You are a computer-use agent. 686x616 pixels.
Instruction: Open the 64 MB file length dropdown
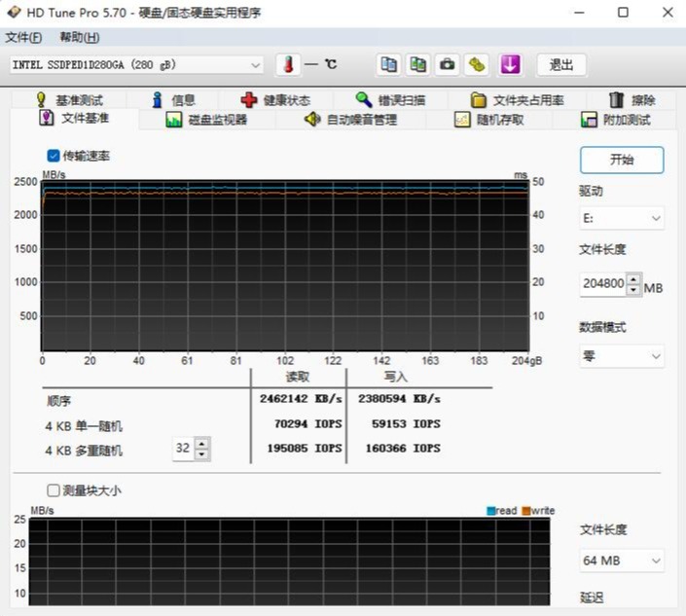tap(622, 561)
